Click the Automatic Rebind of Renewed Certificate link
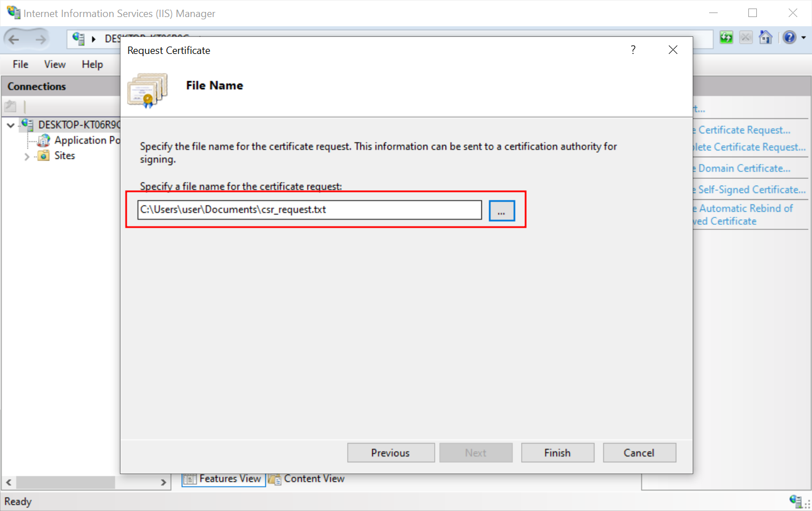812x511 pixels. tap(743, 215)
